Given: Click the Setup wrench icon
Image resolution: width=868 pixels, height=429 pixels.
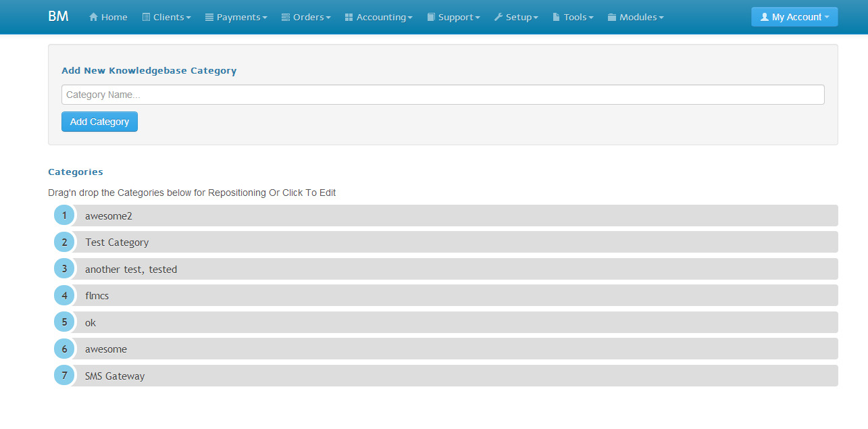Looking at the screenshot, I should (x=499, y=17).
